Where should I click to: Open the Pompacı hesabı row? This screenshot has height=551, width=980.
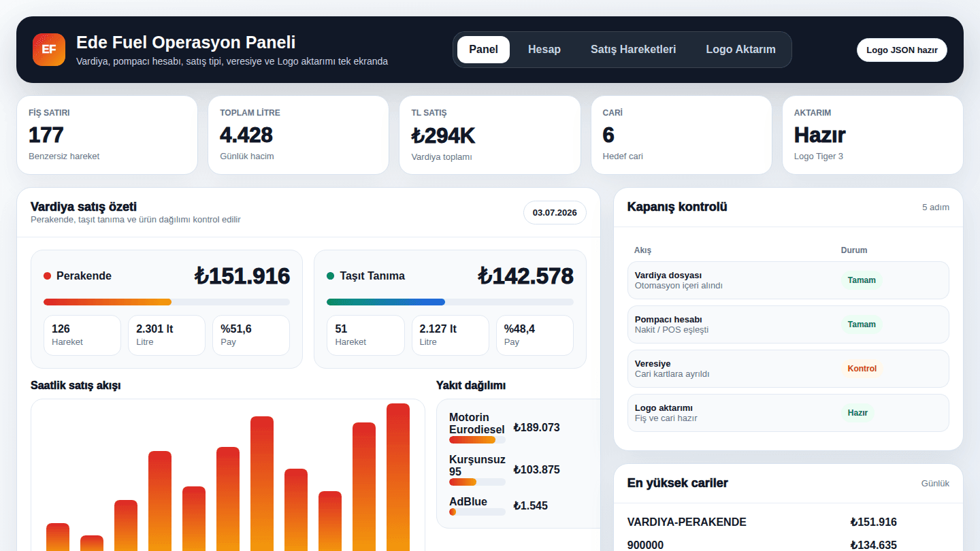(788, 324)
